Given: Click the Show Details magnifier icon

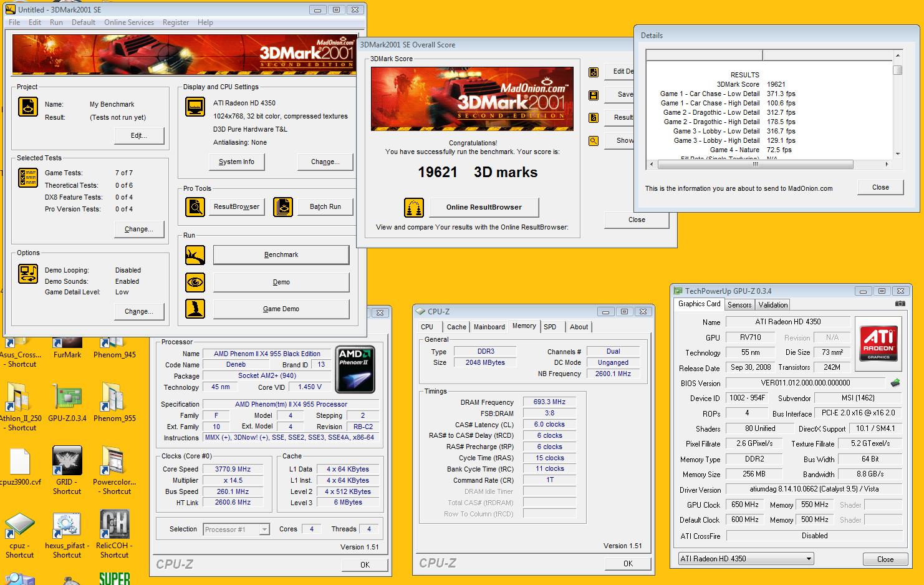Looking at the screenshot, I should [x=594, y=141].
